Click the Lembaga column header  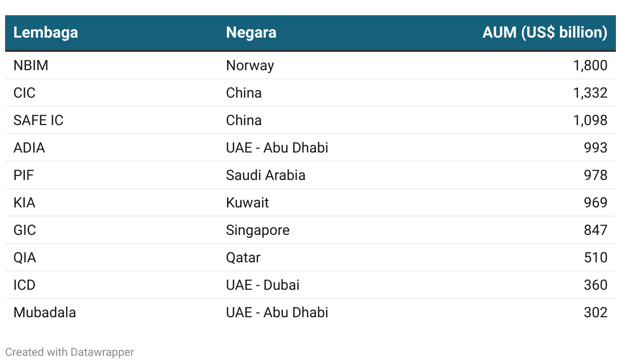pyautogui.click(x=46, y=33)
